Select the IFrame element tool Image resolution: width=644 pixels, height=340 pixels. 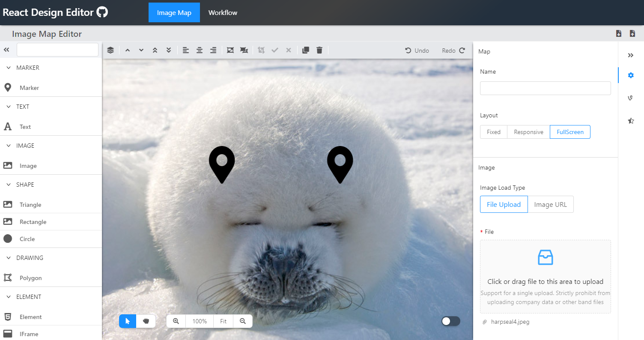[30, 334]
